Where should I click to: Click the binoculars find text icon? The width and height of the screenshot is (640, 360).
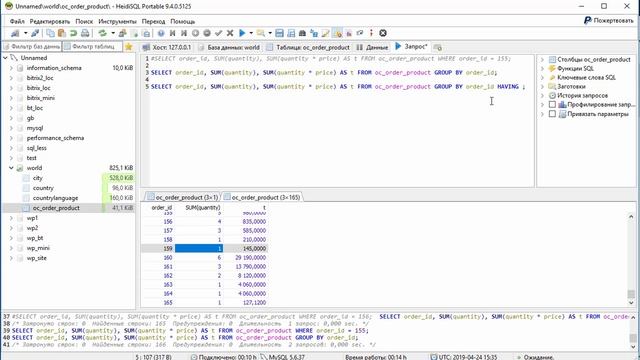click(302, 33)
